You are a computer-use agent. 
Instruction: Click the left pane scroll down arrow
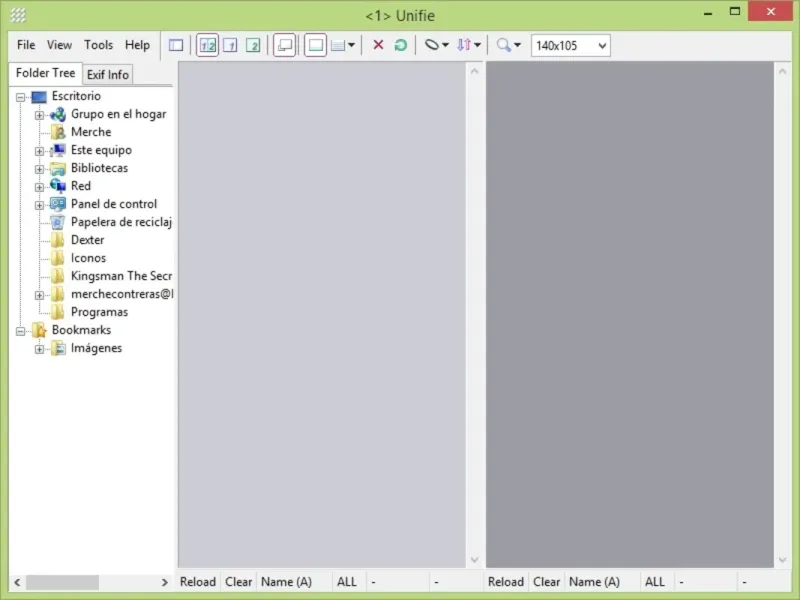[x=474, y=560]
